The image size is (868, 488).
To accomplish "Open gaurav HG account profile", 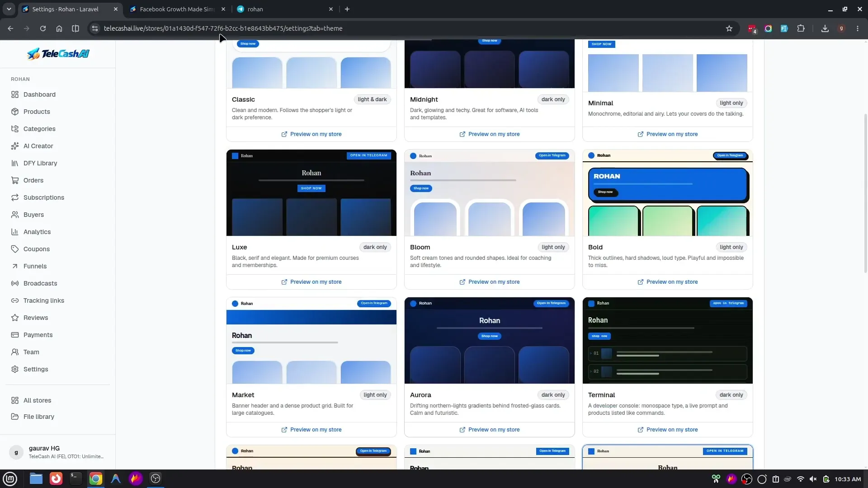I will click(58, 452).
